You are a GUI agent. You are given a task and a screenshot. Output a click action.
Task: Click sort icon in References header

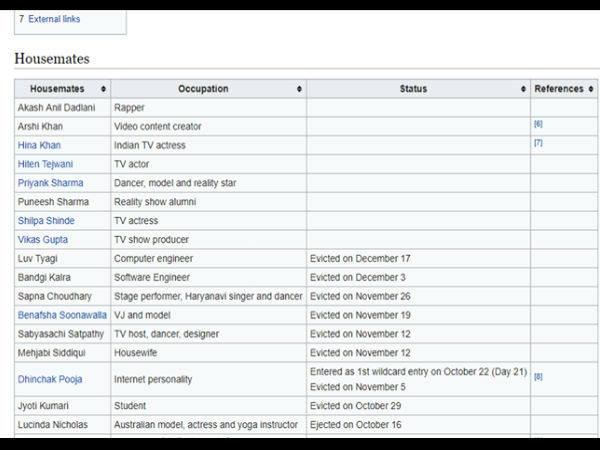tap(591, 89)
